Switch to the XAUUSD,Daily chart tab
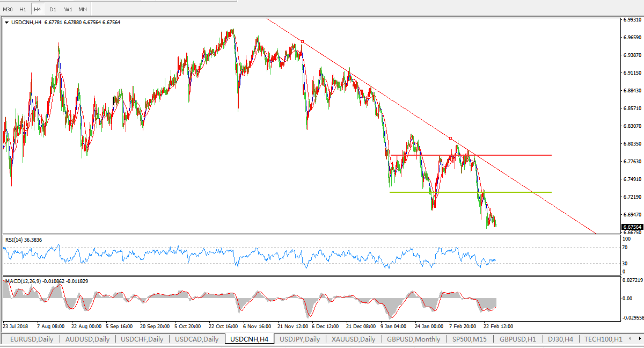Screen dimensions: 644x348 (353, 339)
